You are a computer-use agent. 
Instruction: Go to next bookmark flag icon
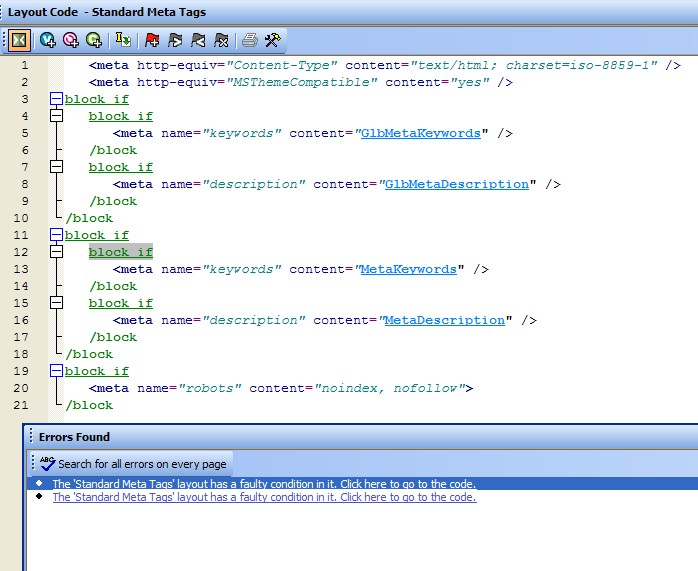(x=176, y=40)
